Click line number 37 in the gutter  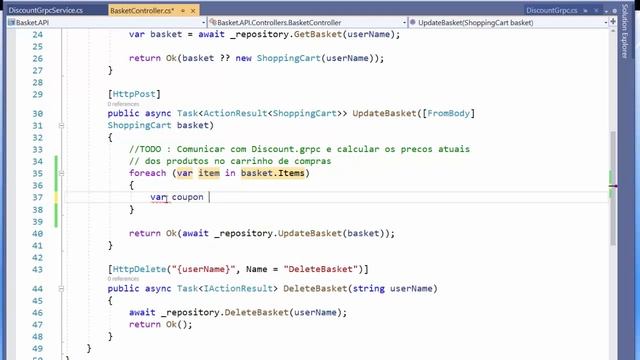coord(38,198)
